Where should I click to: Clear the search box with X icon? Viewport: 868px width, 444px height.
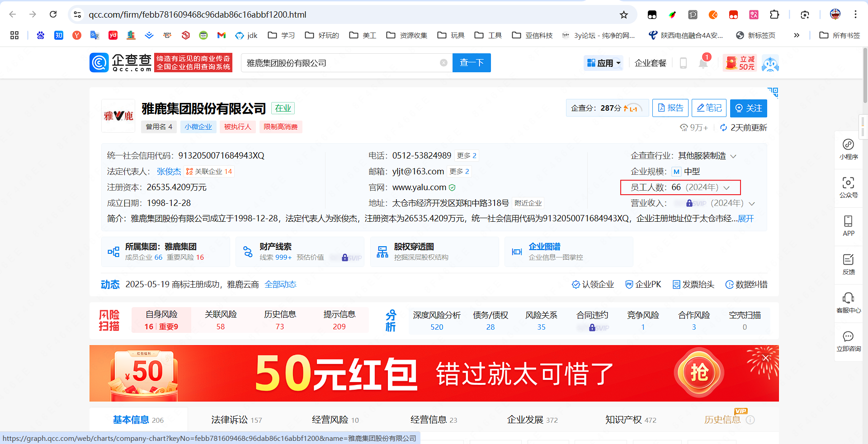tap(443, 63)
